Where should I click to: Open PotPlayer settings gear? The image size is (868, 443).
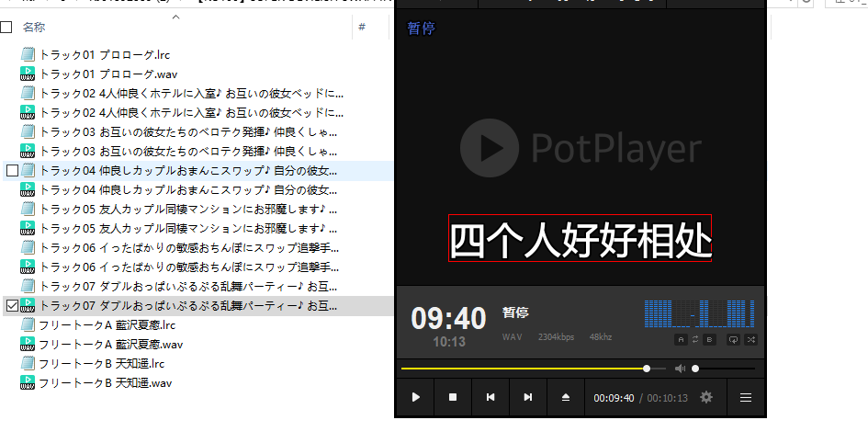(x=706, y=397)
